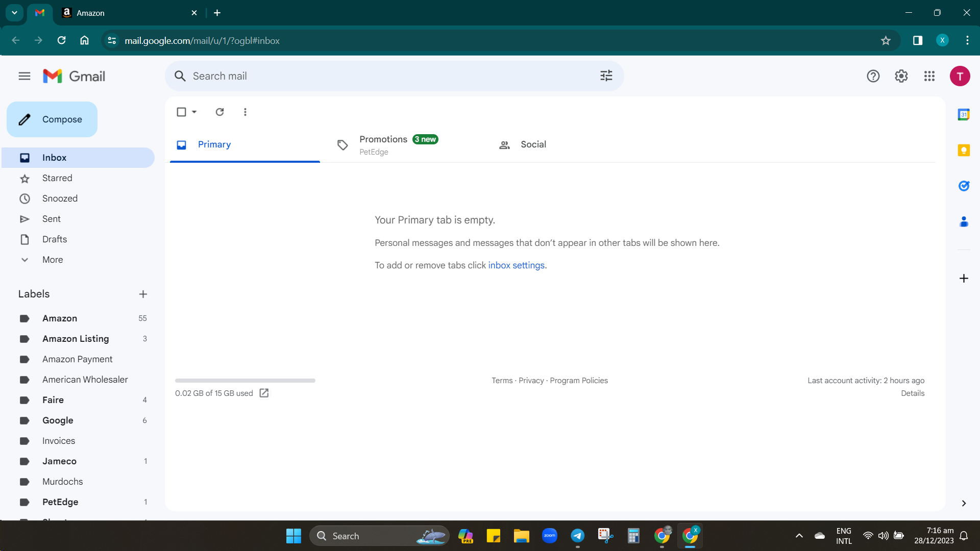Click the Gmail logo
Image resolution: width=980 pixels, height=551 pixels.
tap(74, 76)
